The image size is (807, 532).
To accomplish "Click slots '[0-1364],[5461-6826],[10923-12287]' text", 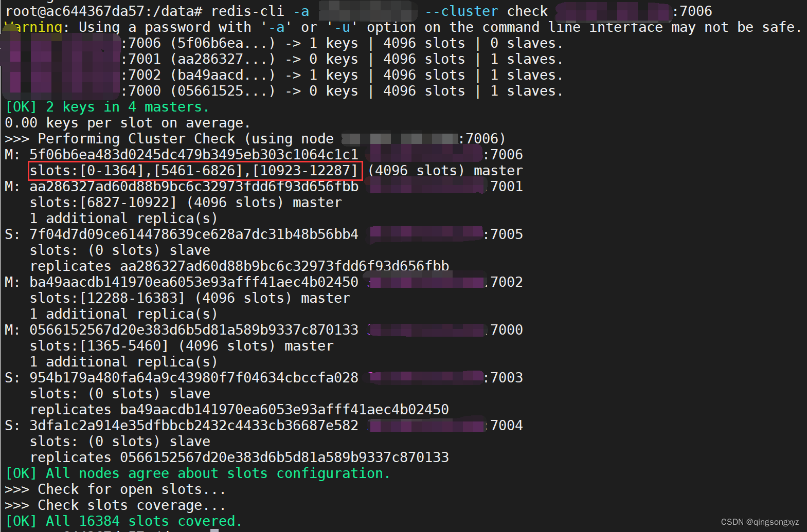I will pyautogui.click(x=219, y=171).
